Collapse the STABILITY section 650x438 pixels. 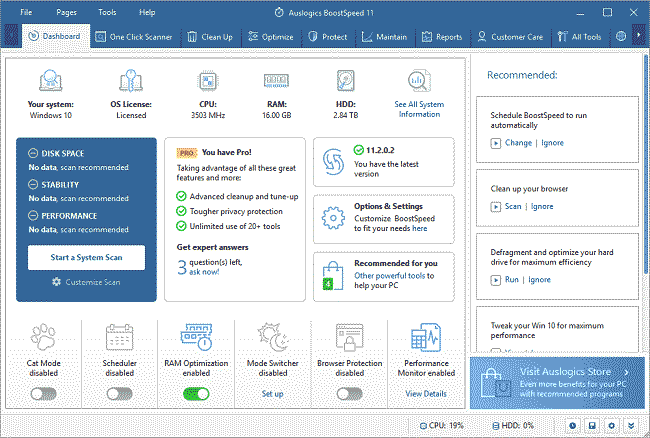[x=35, y=184]
